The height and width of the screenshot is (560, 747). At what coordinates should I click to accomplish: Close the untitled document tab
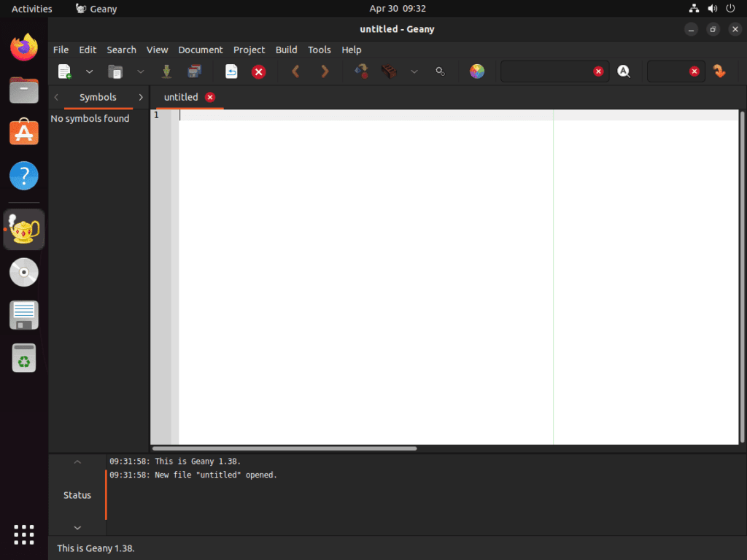[x=210, y=97]
